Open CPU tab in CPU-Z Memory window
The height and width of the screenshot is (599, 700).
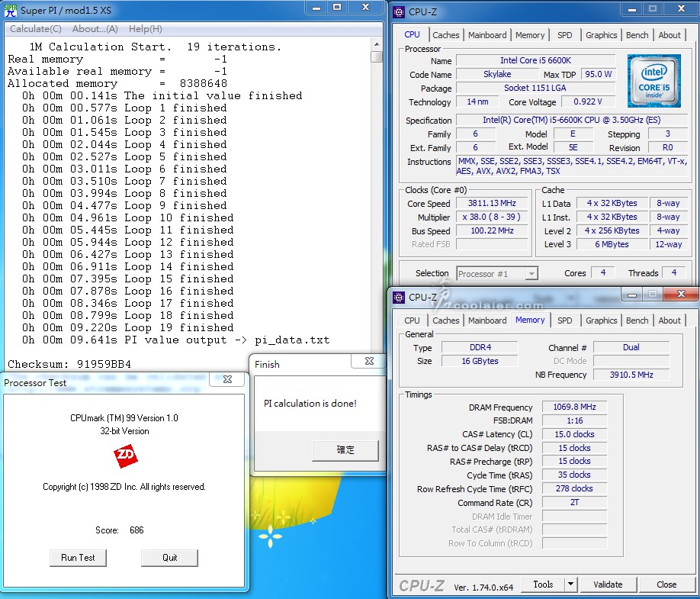click(x=412, y=320)
